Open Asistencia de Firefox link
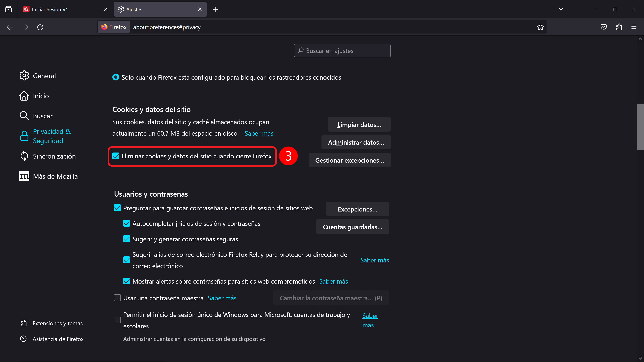 (x=52, y=339)
